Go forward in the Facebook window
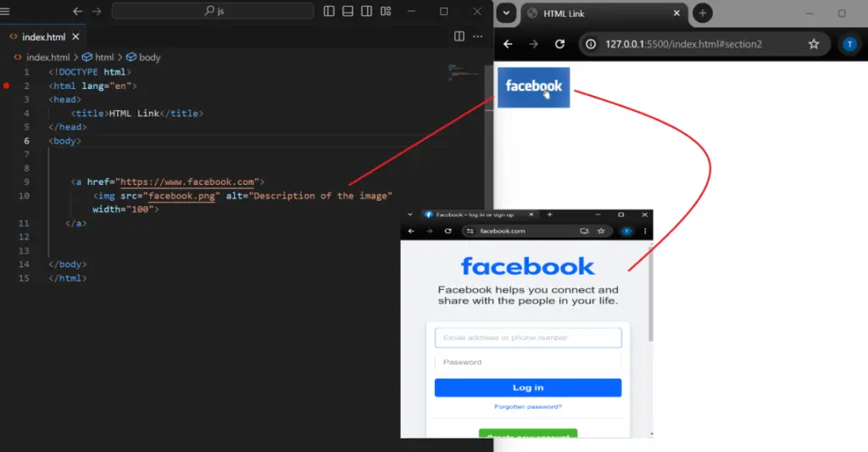Image resolution: width=868 pixels, height=452 pixels. [x=430, y=231]
